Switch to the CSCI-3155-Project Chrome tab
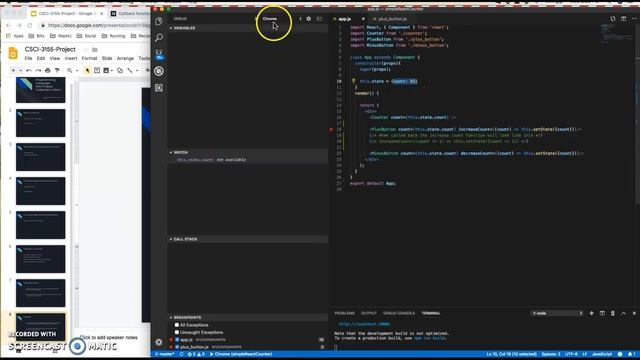The width and height of the screenshot is (640, 360). pyautogui.click(x=68, y=13)
